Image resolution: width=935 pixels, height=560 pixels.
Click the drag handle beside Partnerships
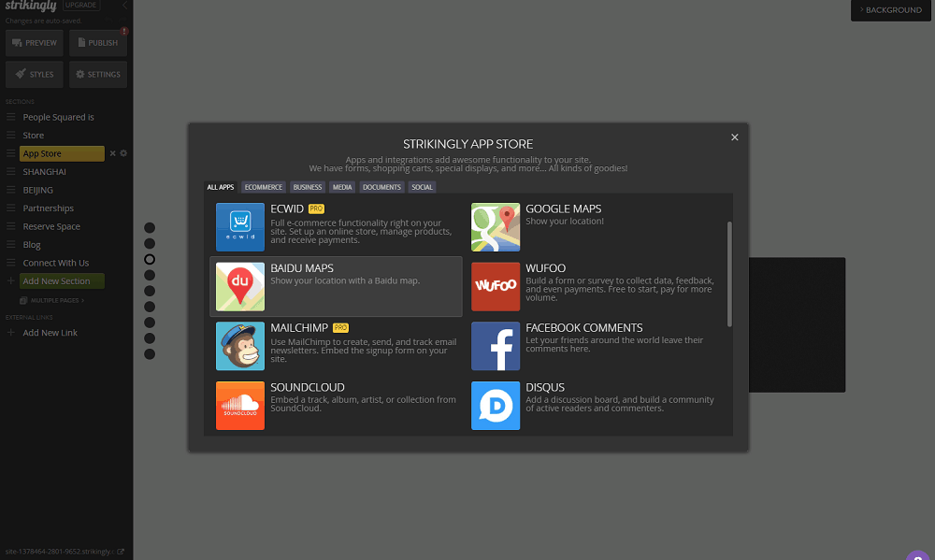(10, 208)
